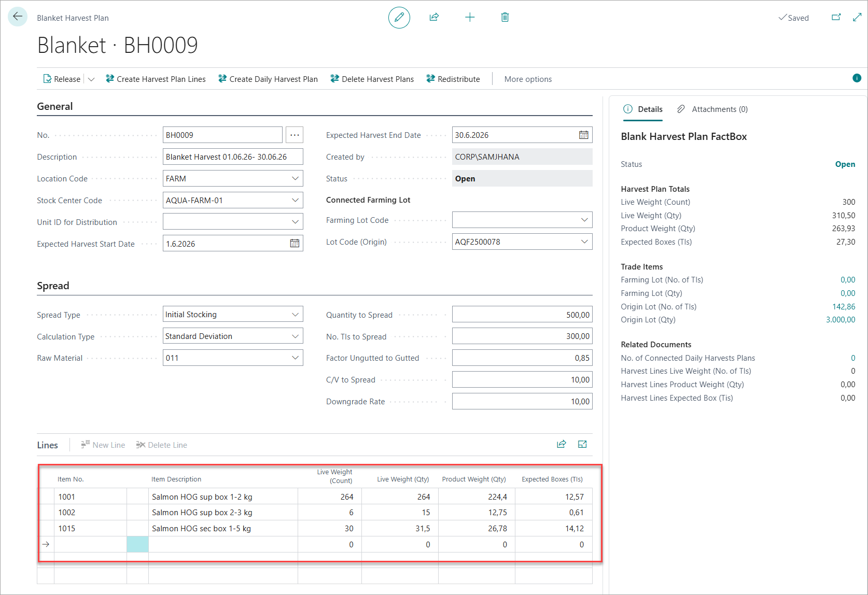Image resolution: width=868 pixels, height=595 pixels.
Task: Open Origin Lot (Qty) value 3.000,00
Action: pos(841,320)
